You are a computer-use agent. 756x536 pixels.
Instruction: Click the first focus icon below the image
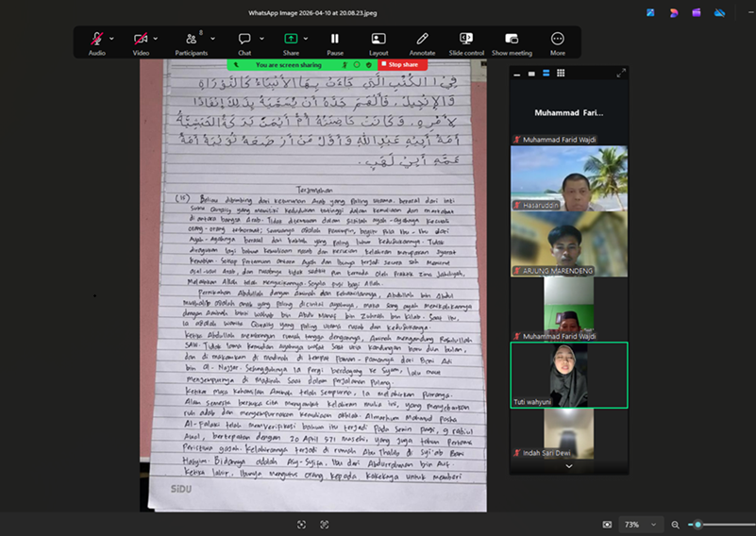[301, 525]
